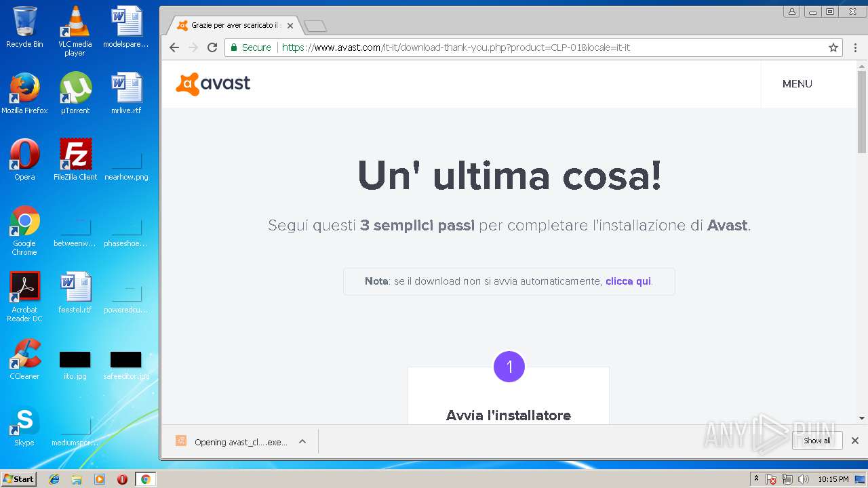This screenshot has width=868, height=488.
Task: Bookmark this page with the star
Action: pos(833,47)
